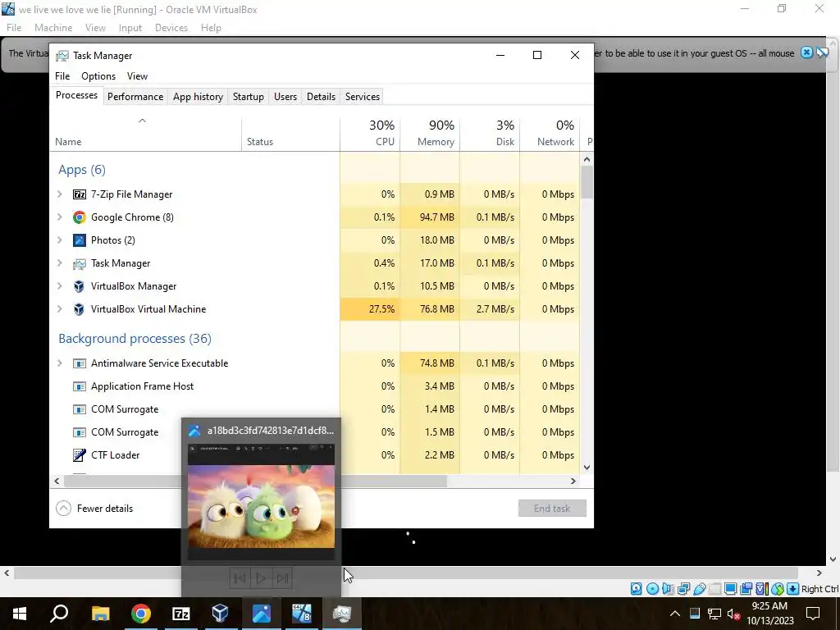The width and height of the screenshot is (840, 630).
Task: Click the network adapters indicator in VirtualBox status bar
Action: coord(683,589)
